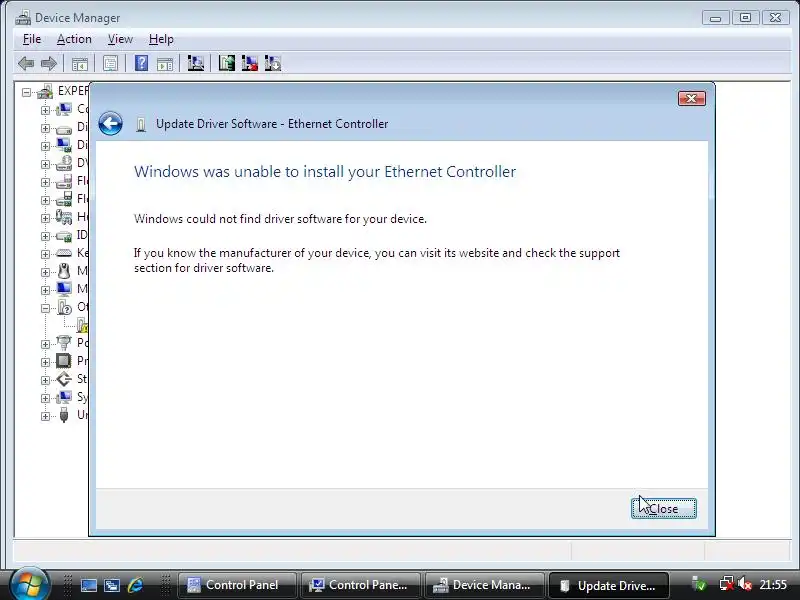
Task: Click the Close button in the Update Driver dialog
Action: coord(664,508)
